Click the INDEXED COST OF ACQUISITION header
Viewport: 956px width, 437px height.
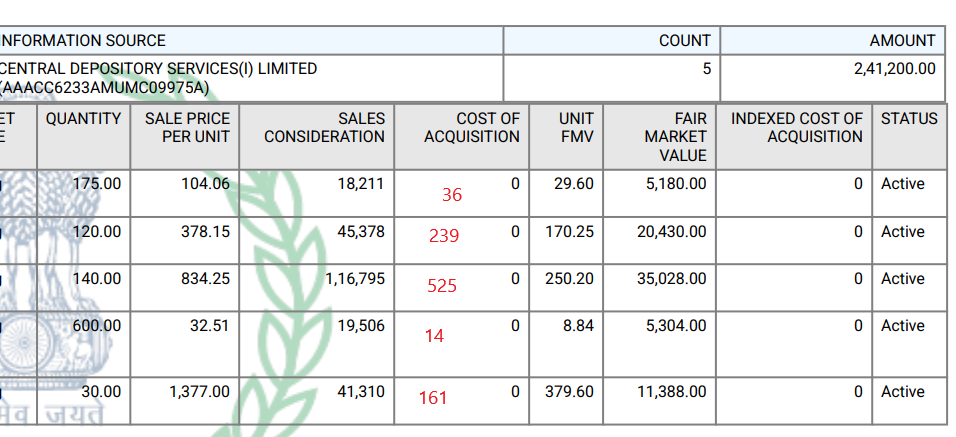796,127
